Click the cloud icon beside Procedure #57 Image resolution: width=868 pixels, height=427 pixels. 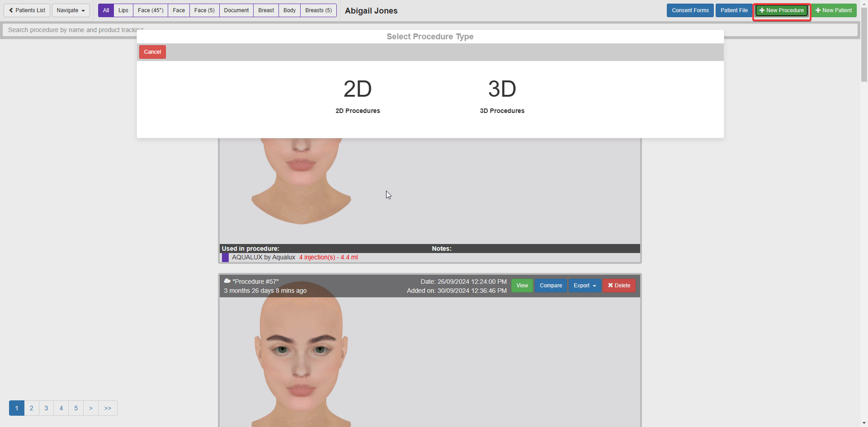[x=227, y=281]
